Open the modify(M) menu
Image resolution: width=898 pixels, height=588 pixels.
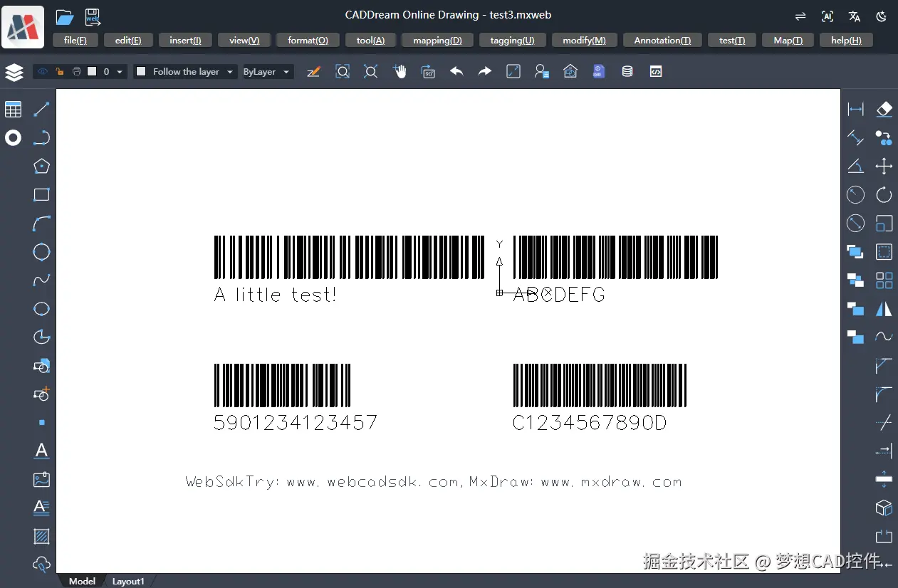[x=584, y=41]
